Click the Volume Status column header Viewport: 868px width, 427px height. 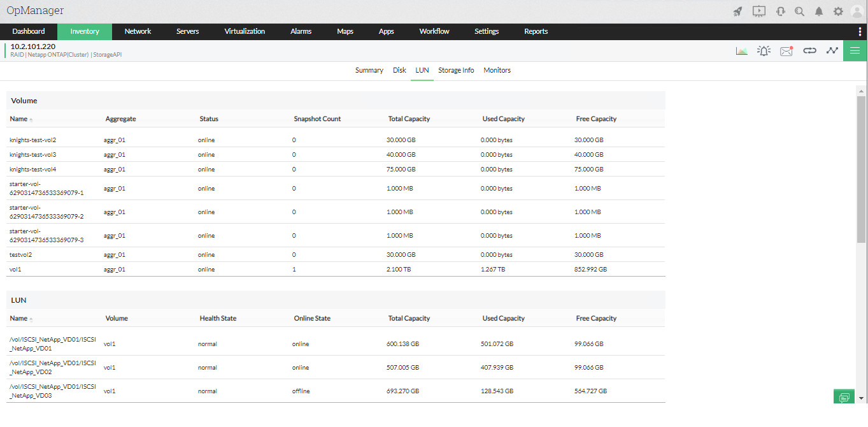(x=209, y=119)
